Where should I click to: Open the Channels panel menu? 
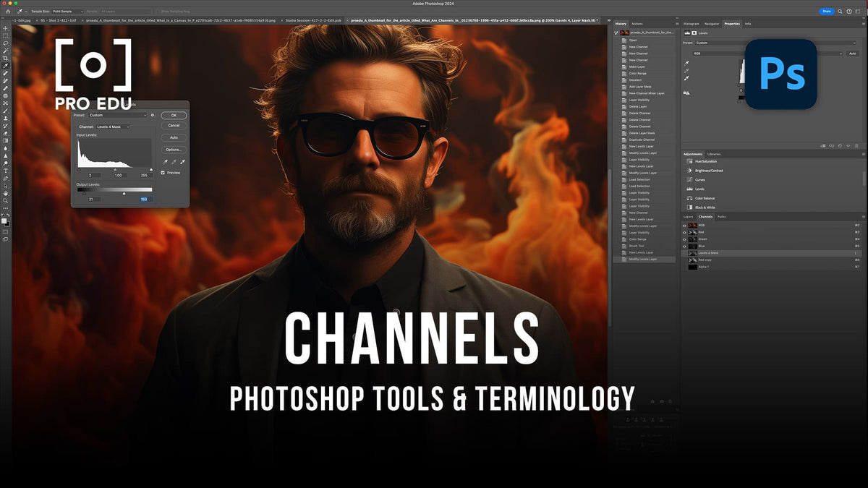point(863,216)
